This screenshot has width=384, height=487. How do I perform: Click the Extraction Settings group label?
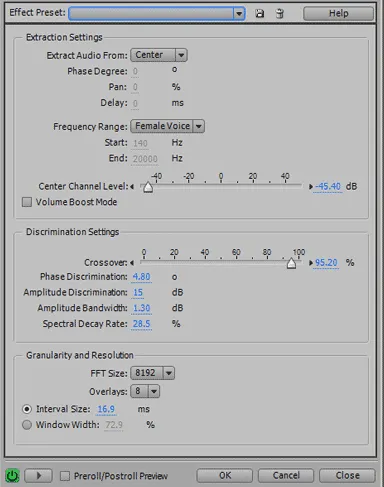point(64,37)
